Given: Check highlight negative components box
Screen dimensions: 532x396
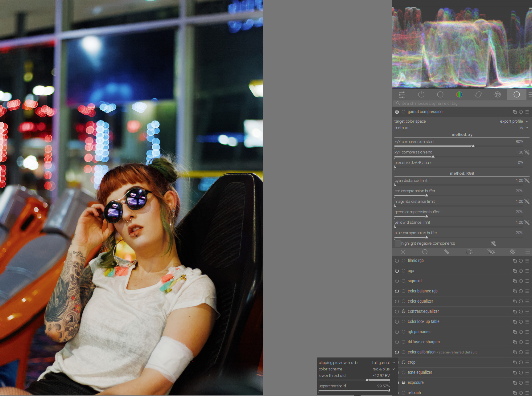Looking at the screenshot, I should (x=398, y=243).
